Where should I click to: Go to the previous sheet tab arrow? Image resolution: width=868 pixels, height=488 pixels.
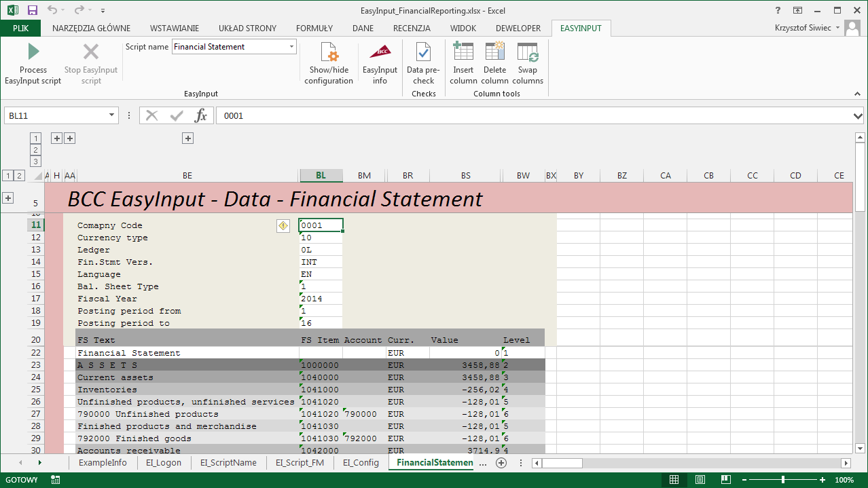pyautogui.click(x=20, y=463)
